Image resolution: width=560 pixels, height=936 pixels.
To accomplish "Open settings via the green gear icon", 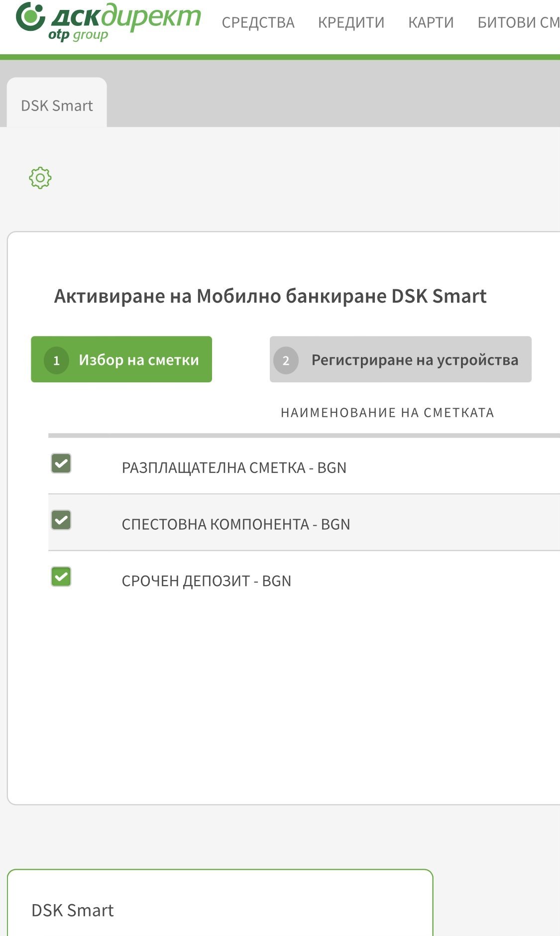I will [40, 178].
